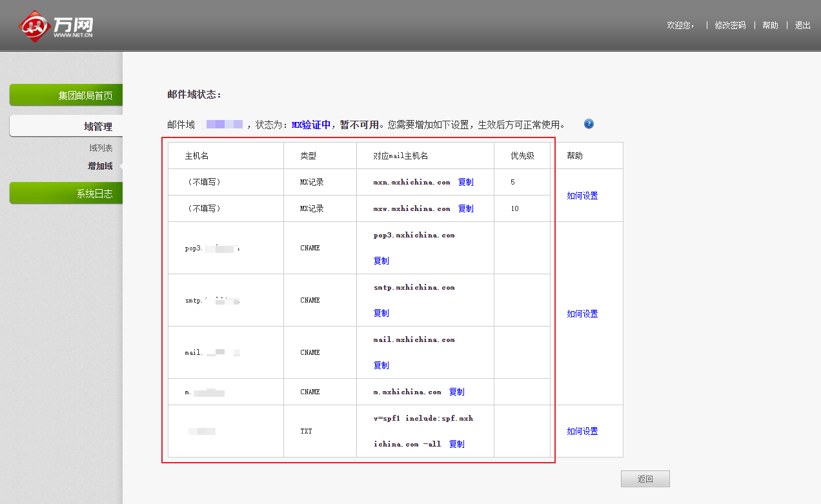
Task: Click the 返回 button at the bottom
Action: 645,478
